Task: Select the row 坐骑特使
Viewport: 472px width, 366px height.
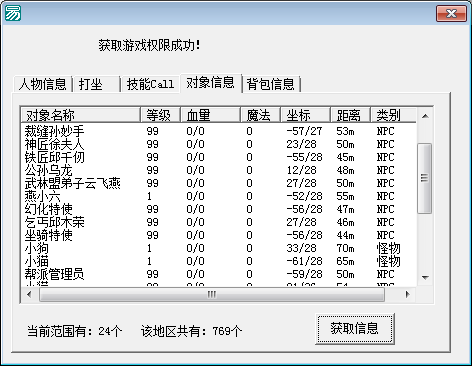Action: (219, 235)
